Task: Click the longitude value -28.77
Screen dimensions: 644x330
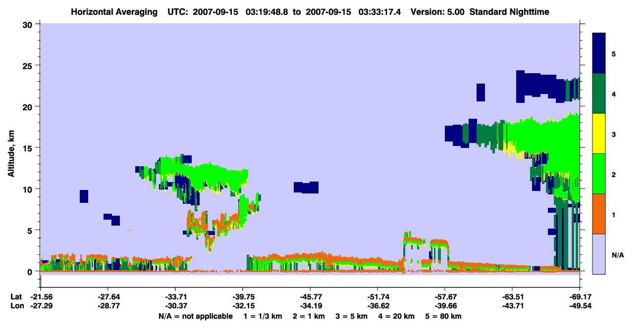Action: point(107,306)
